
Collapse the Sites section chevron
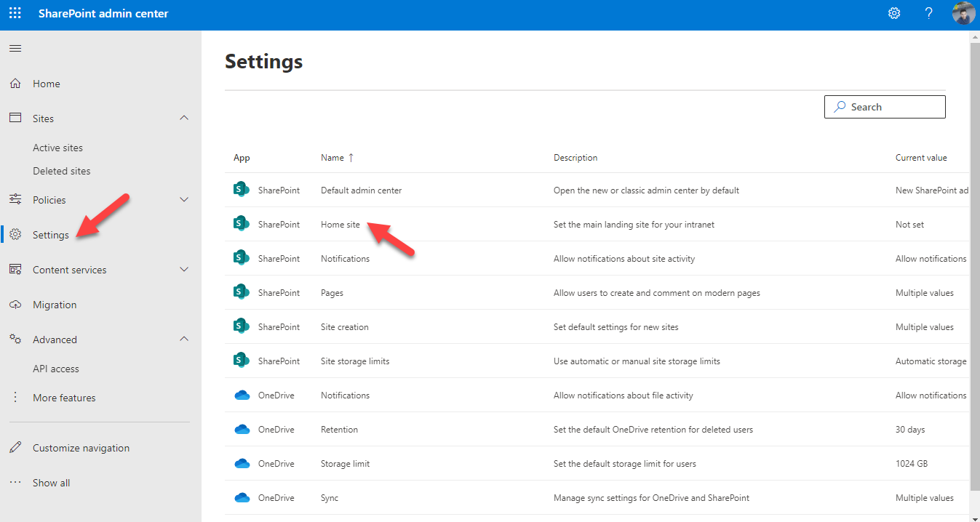(x=184, y=117)
